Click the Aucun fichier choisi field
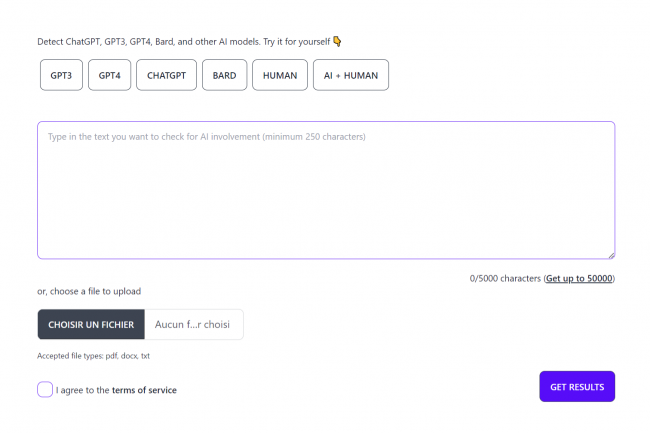Viewport: 650px width, 433px height. tap(193, 324)
